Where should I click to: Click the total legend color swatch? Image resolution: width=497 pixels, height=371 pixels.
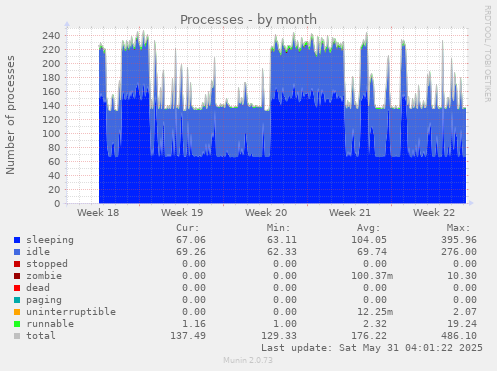coord(17,336)
